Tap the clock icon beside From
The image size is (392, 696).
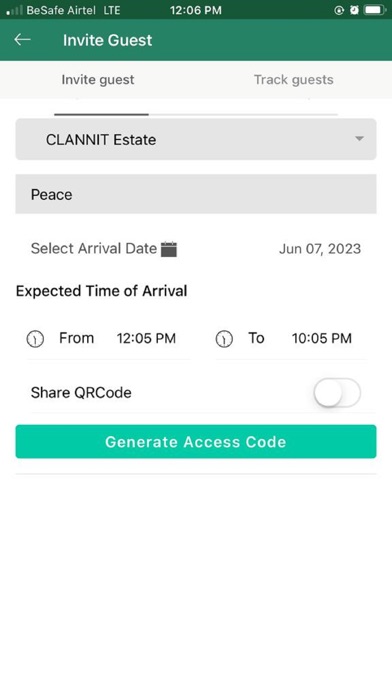tap(36, 339)
